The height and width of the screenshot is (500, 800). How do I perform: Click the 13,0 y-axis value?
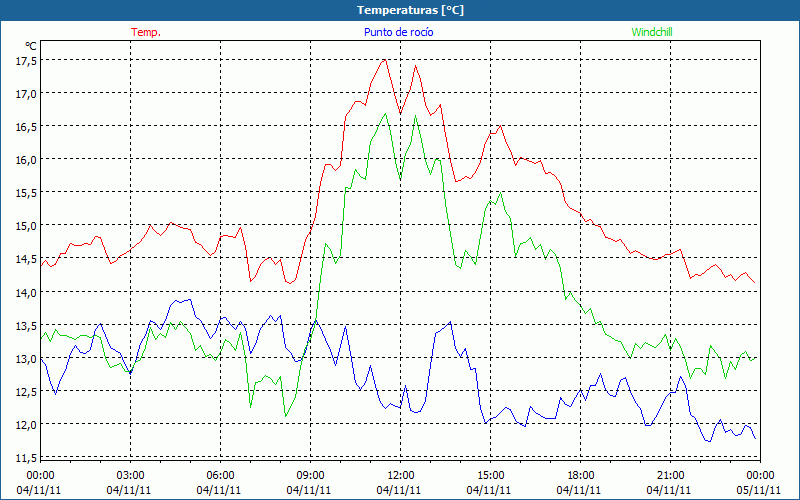coord(27,359)
